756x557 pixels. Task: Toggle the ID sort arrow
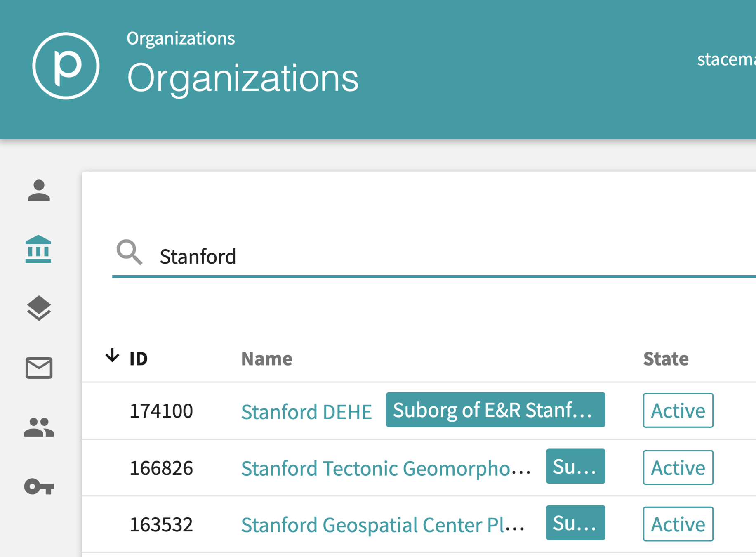click(x=112, y=355)
